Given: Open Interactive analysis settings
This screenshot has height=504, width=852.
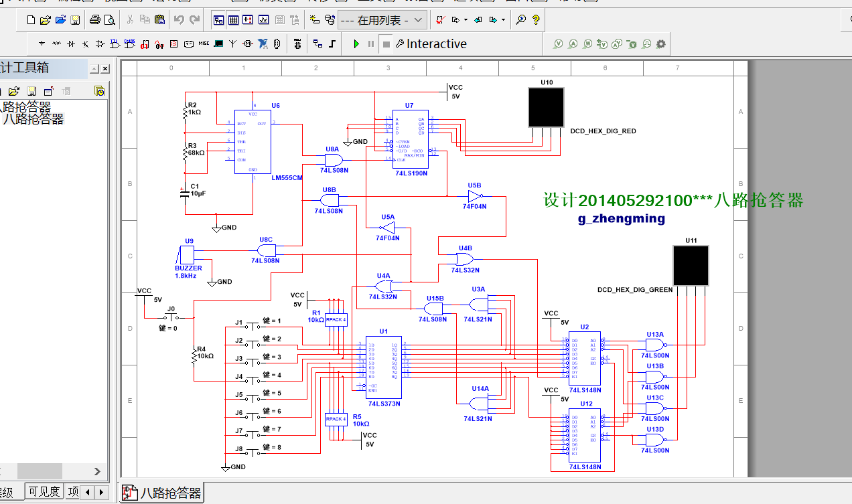Looking at the screenshot, I should coord(431,44).
